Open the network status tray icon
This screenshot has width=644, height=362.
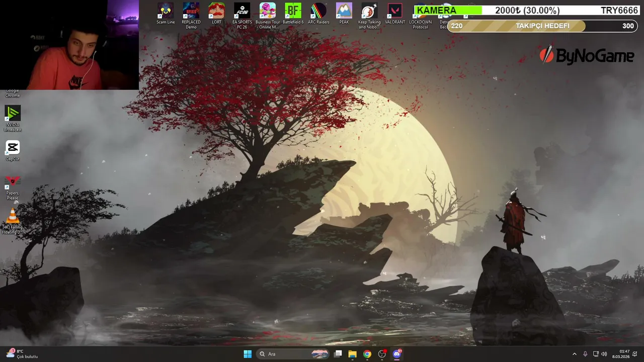click(596, 354)
